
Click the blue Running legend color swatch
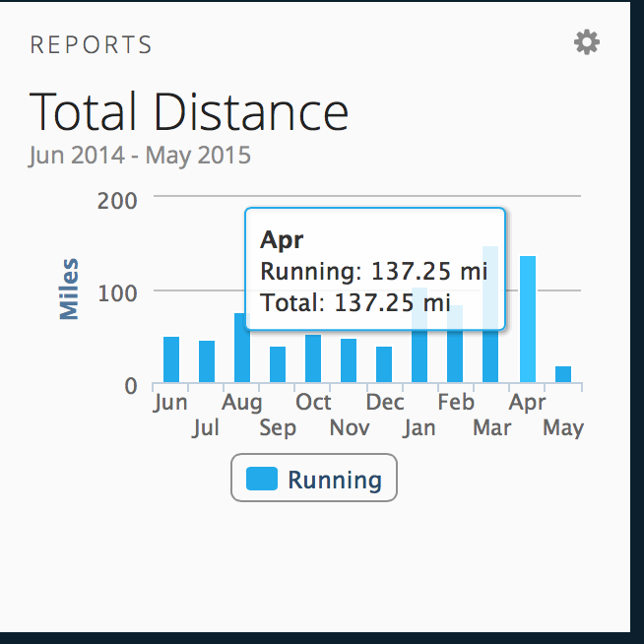[262, 480]
